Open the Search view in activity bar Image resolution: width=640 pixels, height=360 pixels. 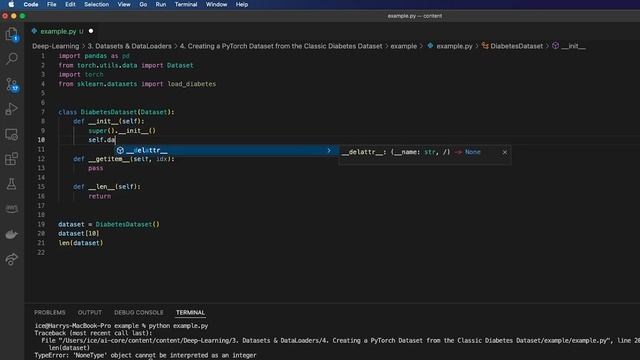pos(11,58)
